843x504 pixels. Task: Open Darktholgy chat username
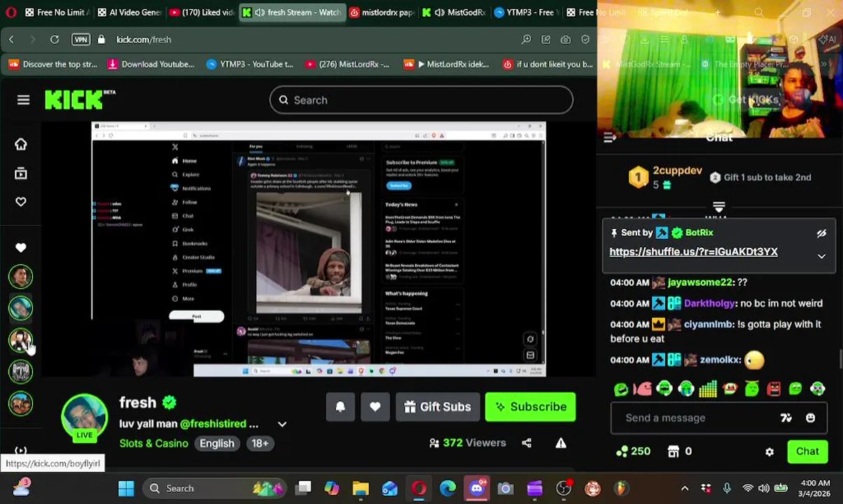coord(709,303)
